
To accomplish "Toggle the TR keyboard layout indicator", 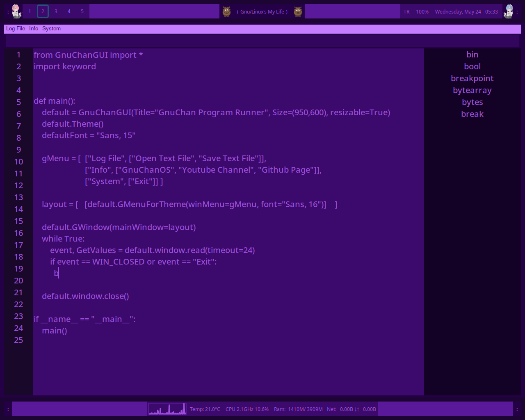I will coord(406,11).
